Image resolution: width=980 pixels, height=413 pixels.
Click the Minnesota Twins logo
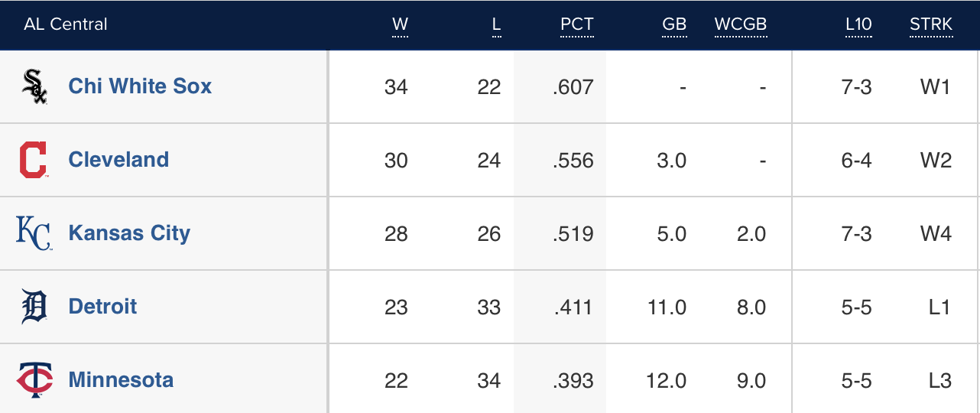[x=34, y=380]
